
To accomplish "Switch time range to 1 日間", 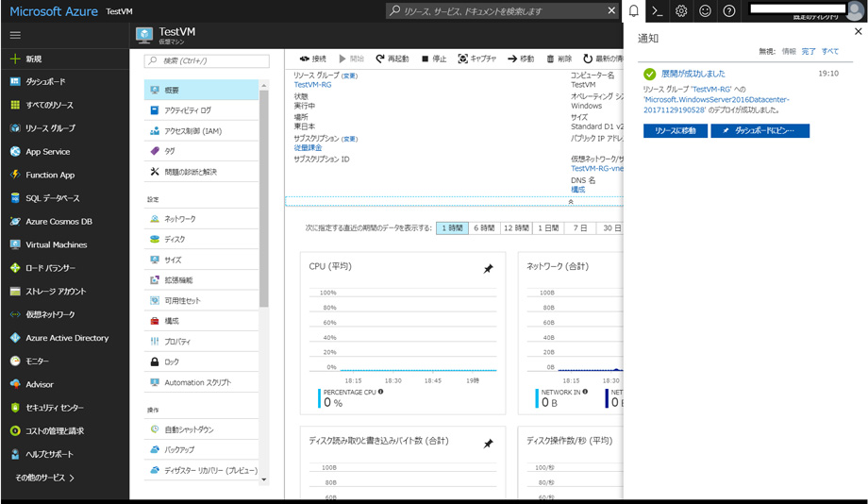I will click(548, 228).
